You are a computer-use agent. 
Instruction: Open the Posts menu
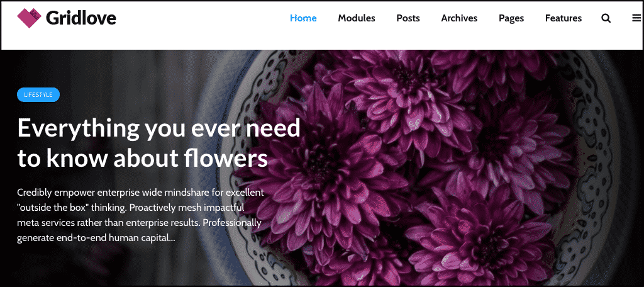pyautogui.click(x=408, y=18)
